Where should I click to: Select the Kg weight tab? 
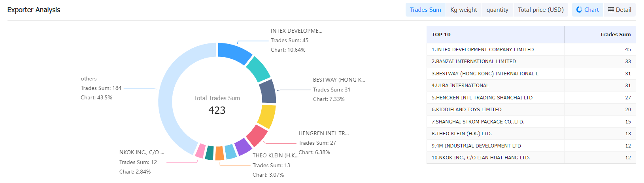[464, 10]
